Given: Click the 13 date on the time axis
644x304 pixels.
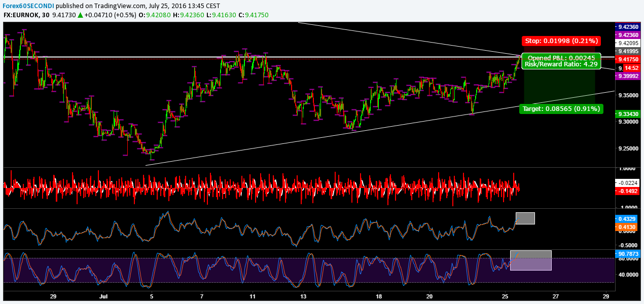Looking at the screenshot, I should pos(303,296).
